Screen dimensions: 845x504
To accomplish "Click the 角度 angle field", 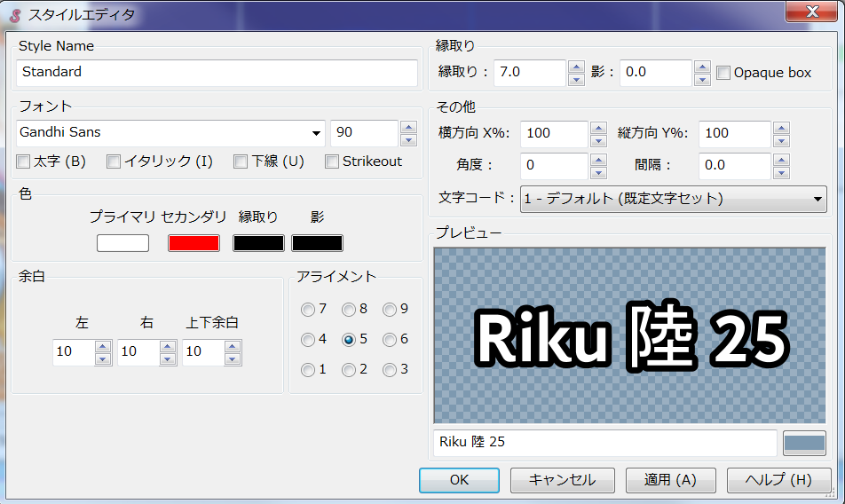I will click(x=555, y=166).
